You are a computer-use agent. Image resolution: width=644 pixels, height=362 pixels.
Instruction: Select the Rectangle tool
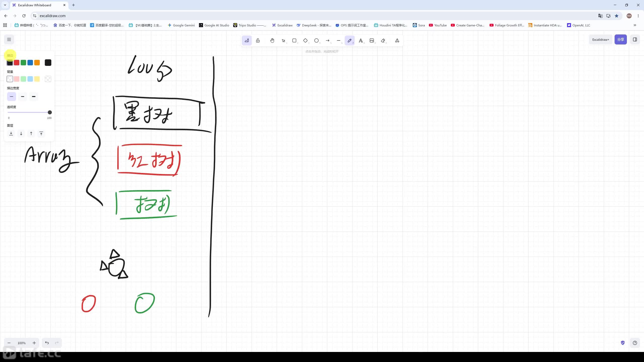coord(294,40)
